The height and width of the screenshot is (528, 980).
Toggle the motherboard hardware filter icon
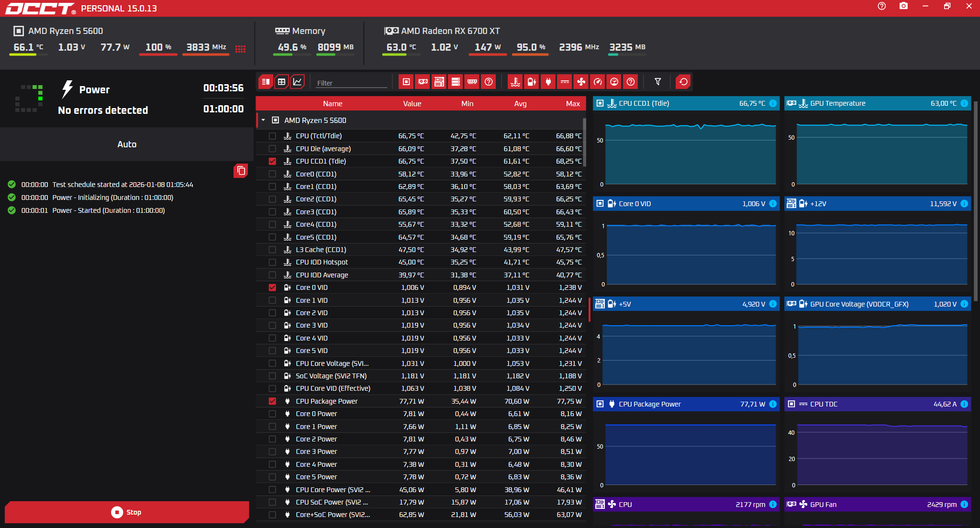pos(439,82)
